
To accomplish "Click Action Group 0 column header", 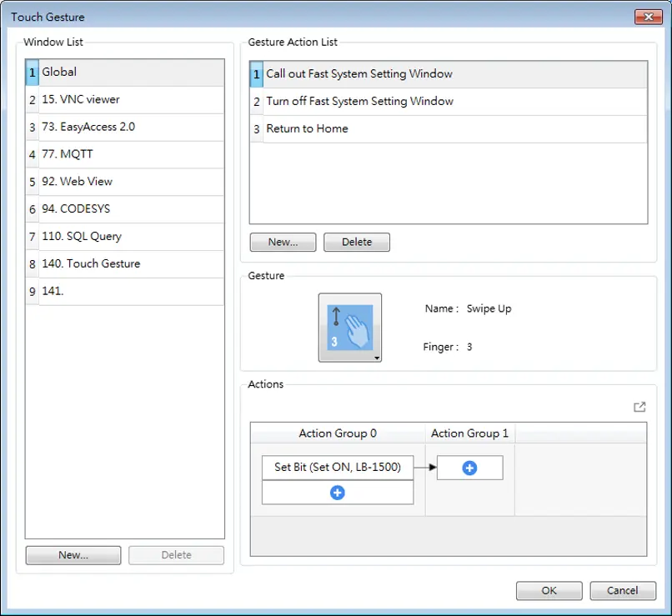I will click(338, 433).
